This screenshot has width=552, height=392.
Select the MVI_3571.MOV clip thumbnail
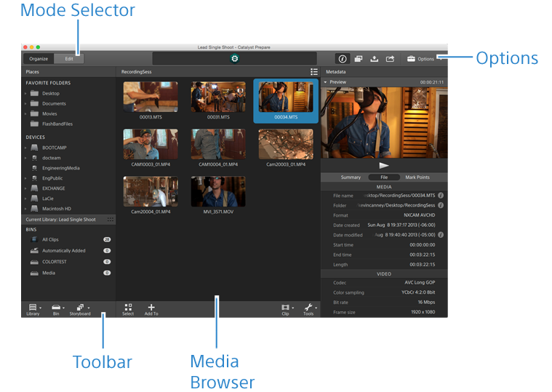pos(218,191)
